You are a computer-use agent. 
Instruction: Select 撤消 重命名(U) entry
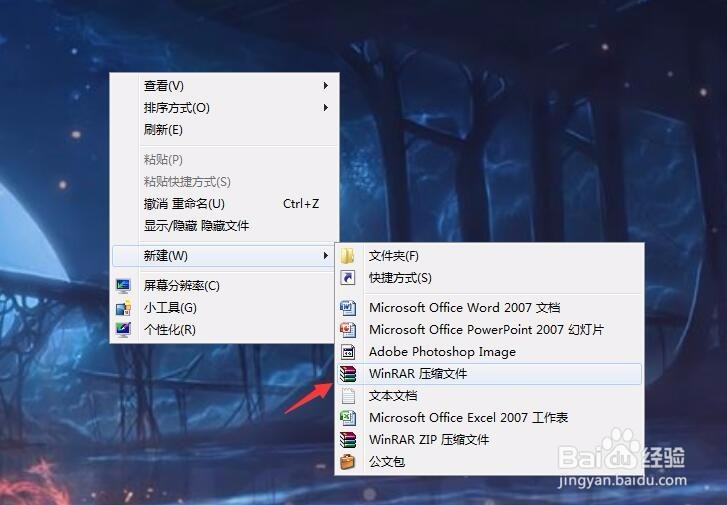tap(224, 204)
